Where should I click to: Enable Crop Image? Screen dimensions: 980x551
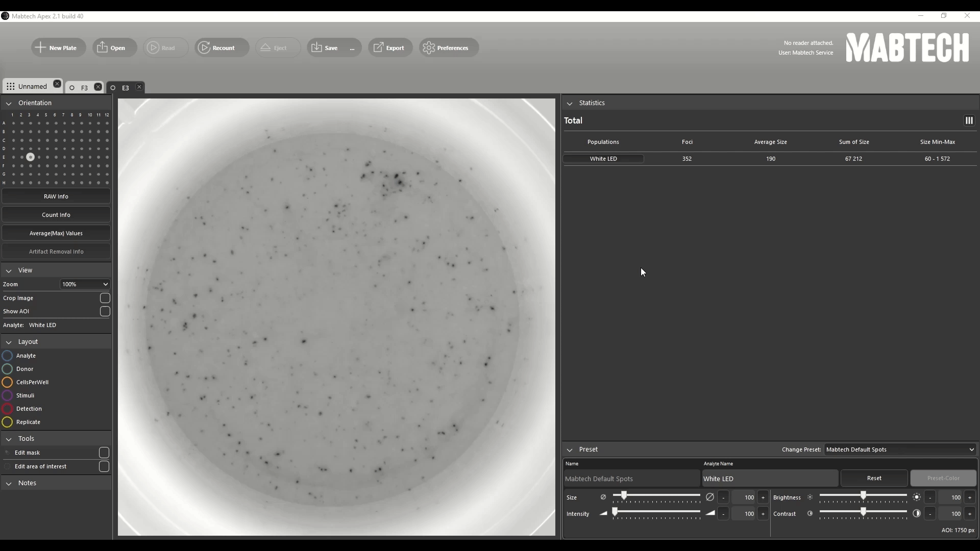click(105, 298)
